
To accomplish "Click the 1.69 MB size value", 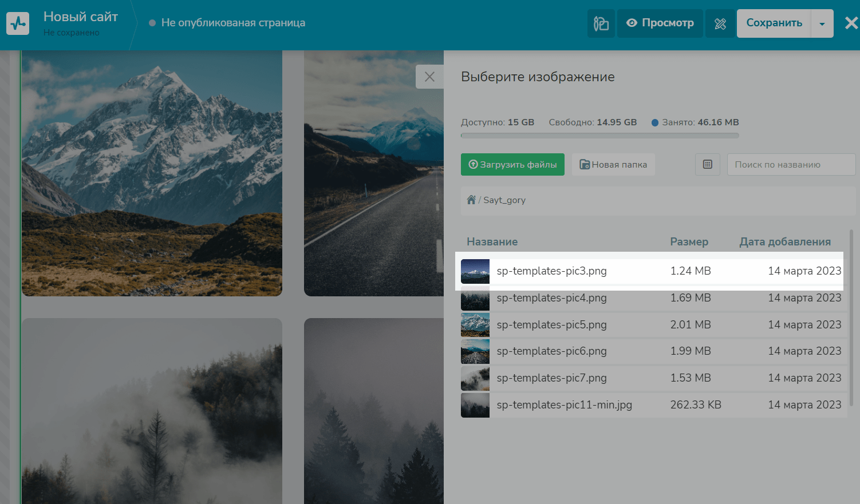I will point(691,298).
